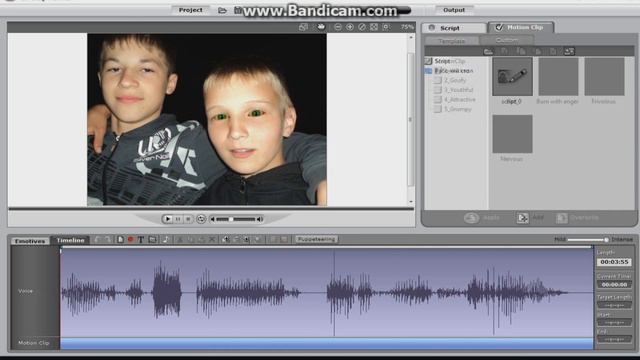The height and width of the screenshot is (360, 640).
Task: Select the 4_Attractive tree item
Action: 460,100
